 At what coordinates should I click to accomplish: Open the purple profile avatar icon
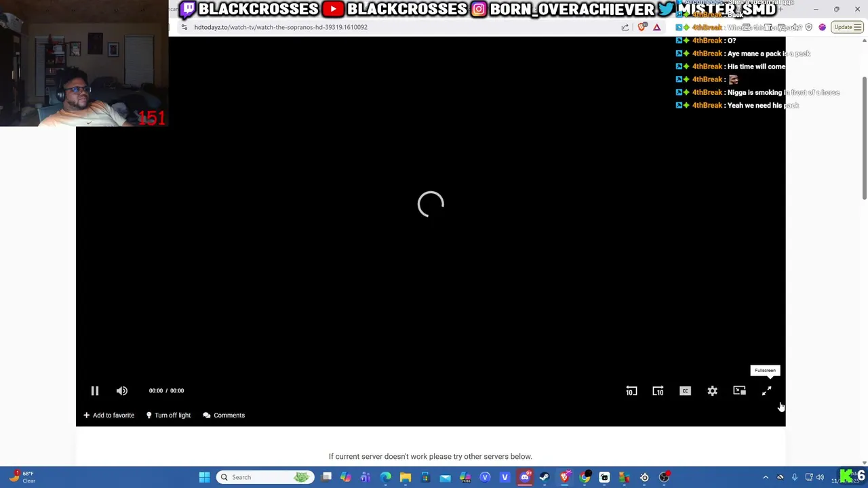[823, 27]
